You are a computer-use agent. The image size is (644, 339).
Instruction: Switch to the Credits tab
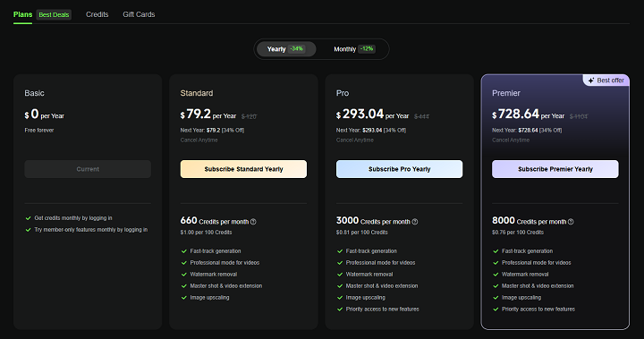pyautogui.click(x=97, y=14)
